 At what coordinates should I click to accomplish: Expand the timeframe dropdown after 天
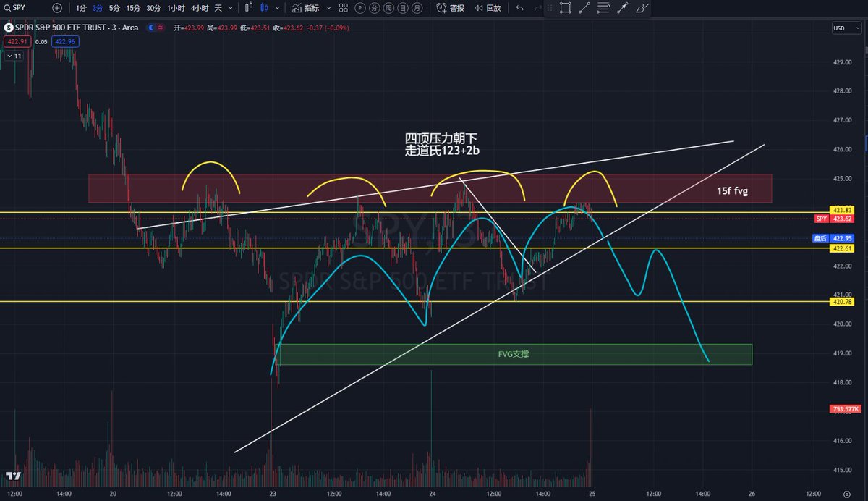(x=230, y=8)
